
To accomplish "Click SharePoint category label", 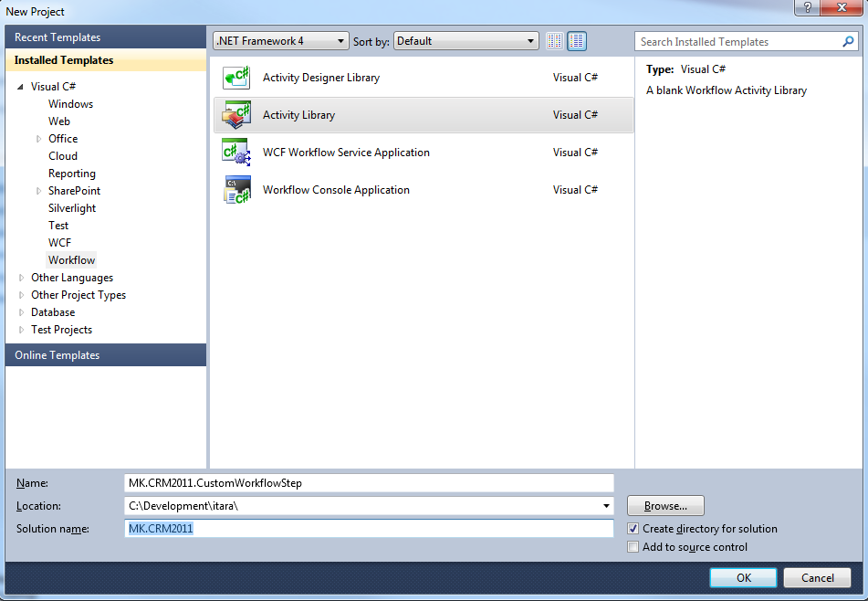I will pos(74,191).
